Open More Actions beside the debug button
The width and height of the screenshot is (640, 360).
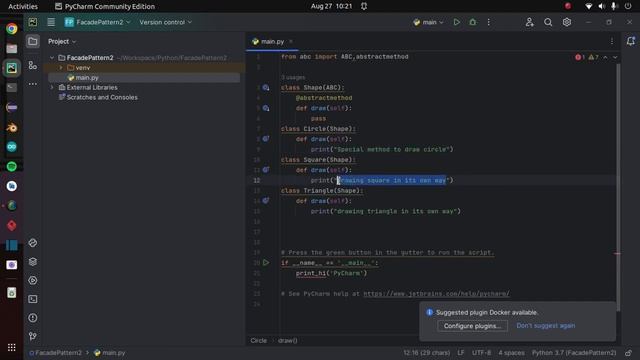[489, 22]
